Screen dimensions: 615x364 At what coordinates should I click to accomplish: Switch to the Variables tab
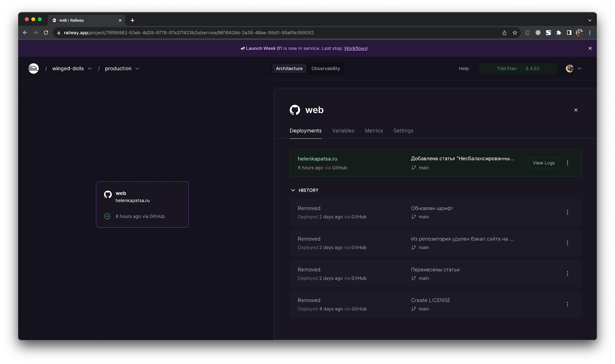click(x=343, y=131)
